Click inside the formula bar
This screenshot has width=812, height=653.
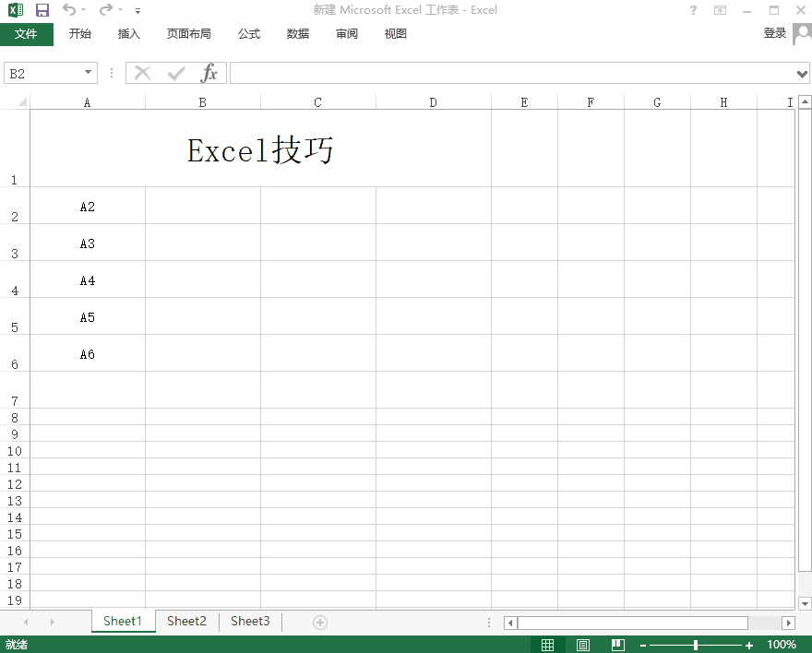(x=513, y=74)
